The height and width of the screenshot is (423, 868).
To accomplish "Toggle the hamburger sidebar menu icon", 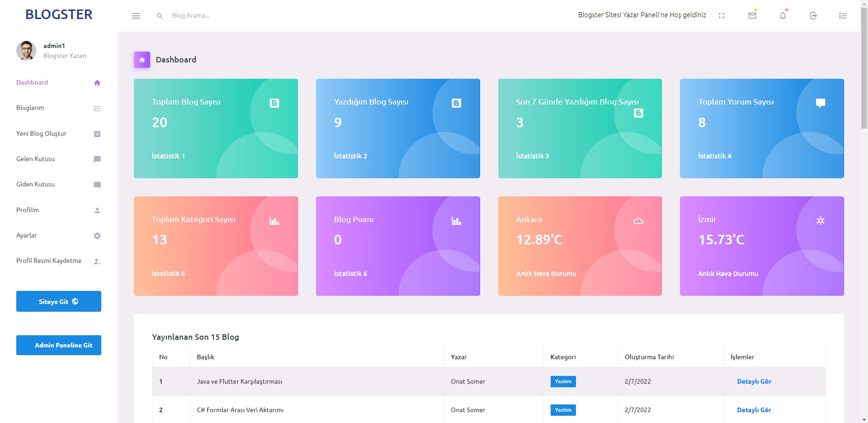I will tap(136, 16).
